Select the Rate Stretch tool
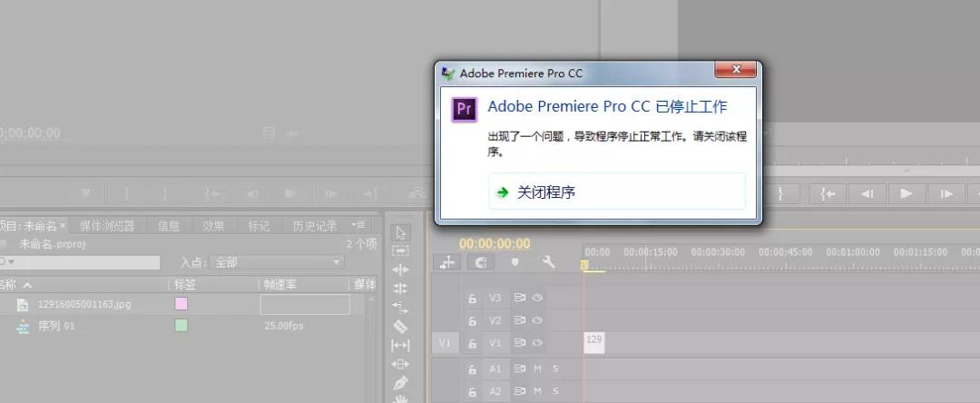The height and width of the screenshot is (403, 980). pos(401,307)
